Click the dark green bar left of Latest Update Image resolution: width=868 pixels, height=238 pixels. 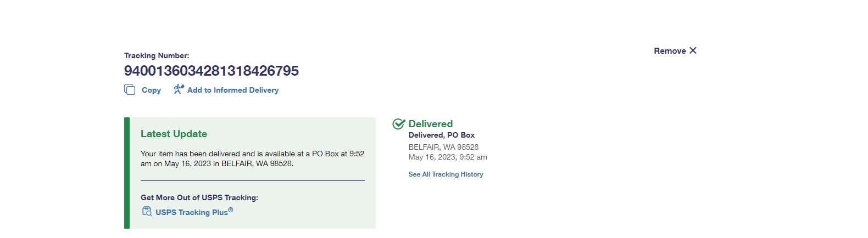click(127, 173)
